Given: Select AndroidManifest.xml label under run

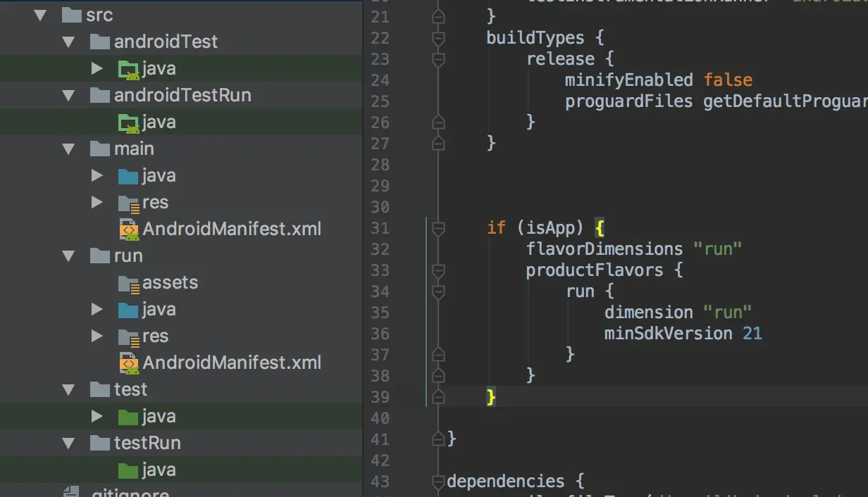Looking at the screenshot, I should pyautogui.click(x=232, y=363).
